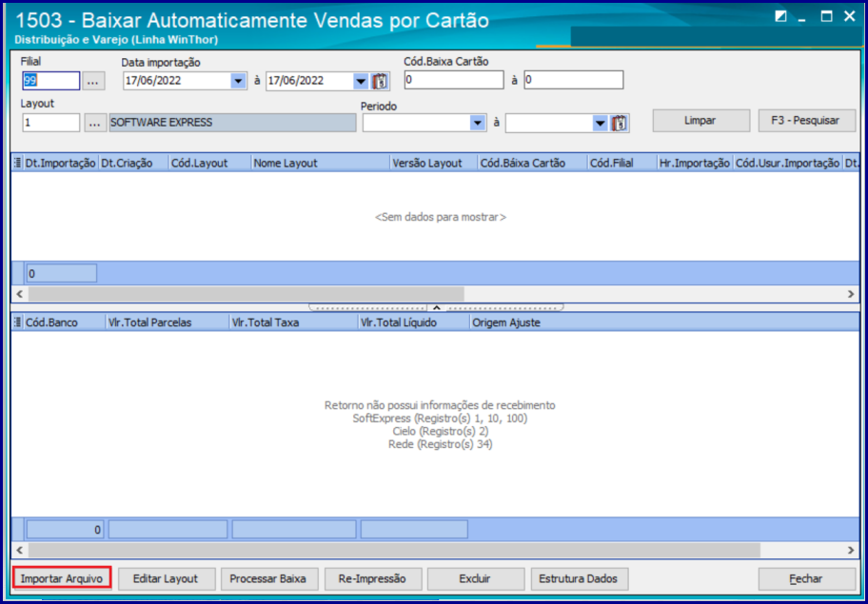Click upper grid footer count showing 0
The height and width of the screenshot is (604, 868).
(x=62, y=273)
